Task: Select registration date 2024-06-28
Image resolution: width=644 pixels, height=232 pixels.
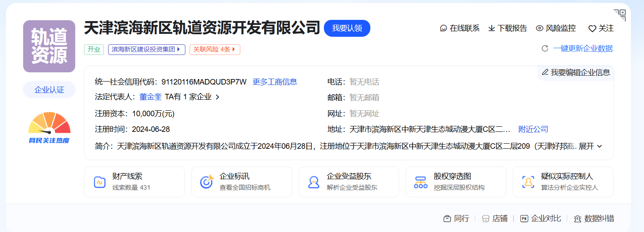Action: (151, 129)
